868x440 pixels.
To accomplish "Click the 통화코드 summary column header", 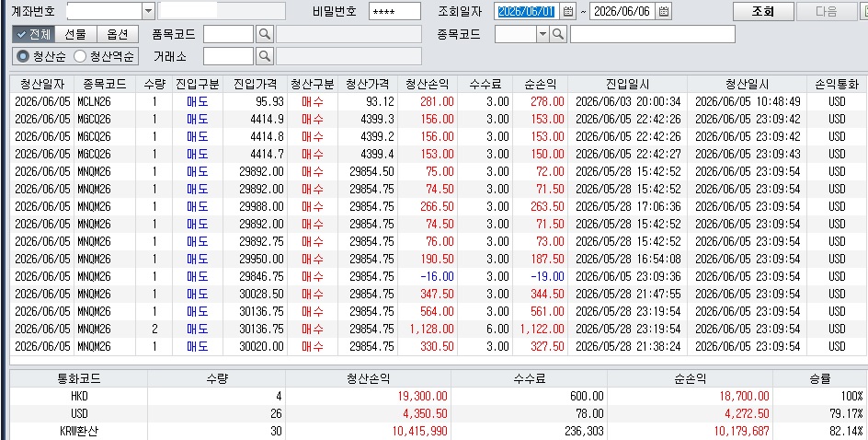I will coord(79,379).
